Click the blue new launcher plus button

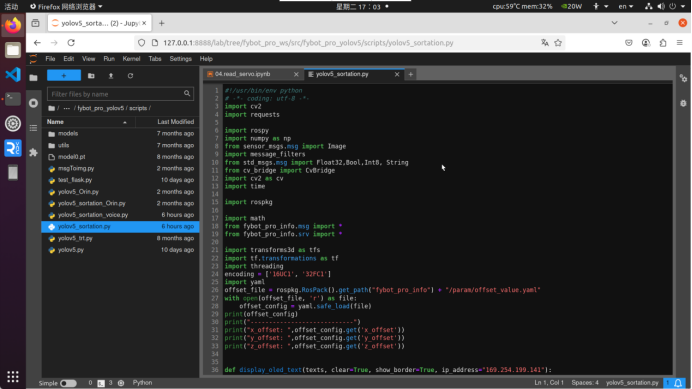click(x=64, y=76)
